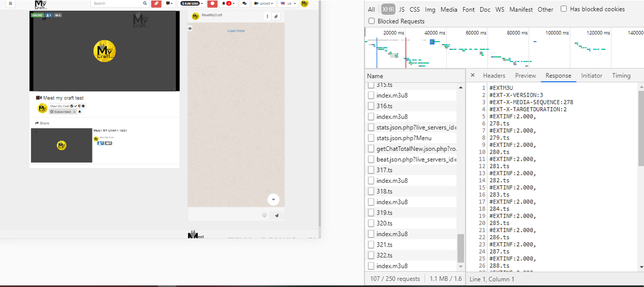
Task: Click the 40000 ms marker in timeline overview
Action: tap(435, 32)
